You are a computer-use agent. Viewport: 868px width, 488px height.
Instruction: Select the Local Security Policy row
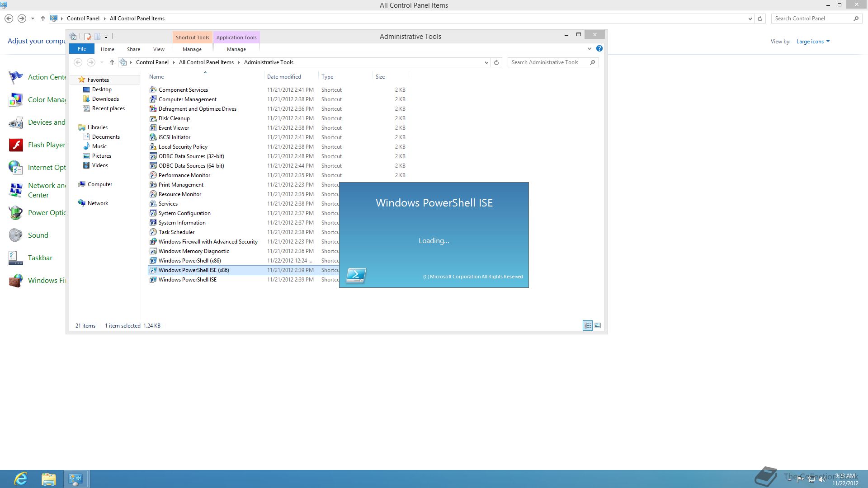[278, 147]
